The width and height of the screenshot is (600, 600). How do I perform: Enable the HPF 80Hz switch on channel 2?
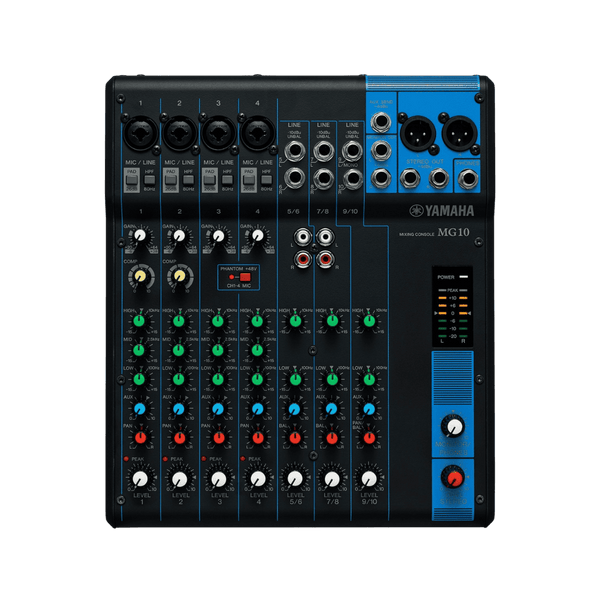(x=188, y=180)
